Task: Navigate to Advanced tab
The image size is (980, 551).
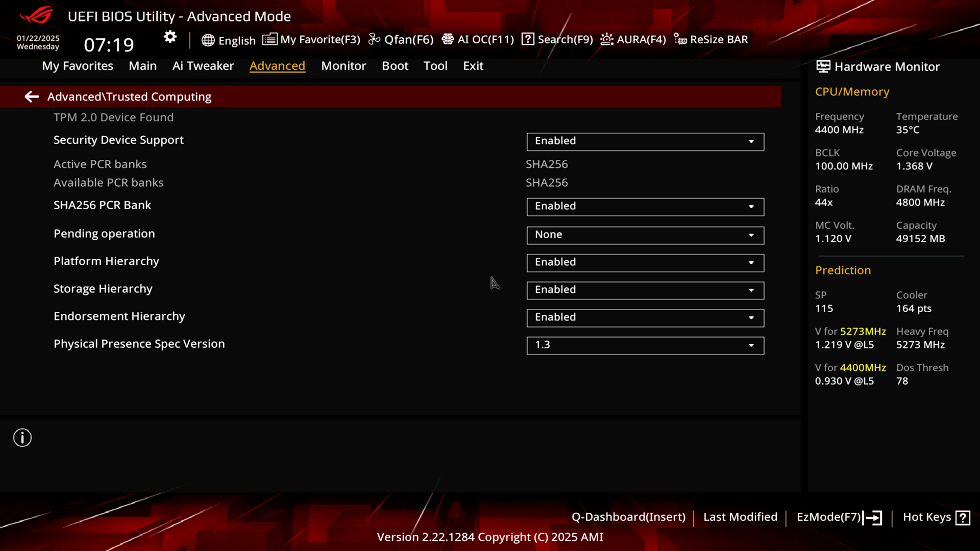Action: [x=277, y=65]
